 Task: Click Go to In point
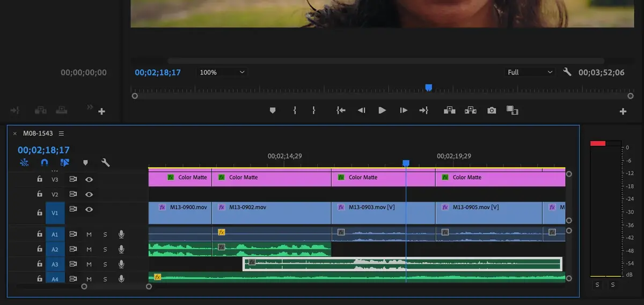pos(340,110)
